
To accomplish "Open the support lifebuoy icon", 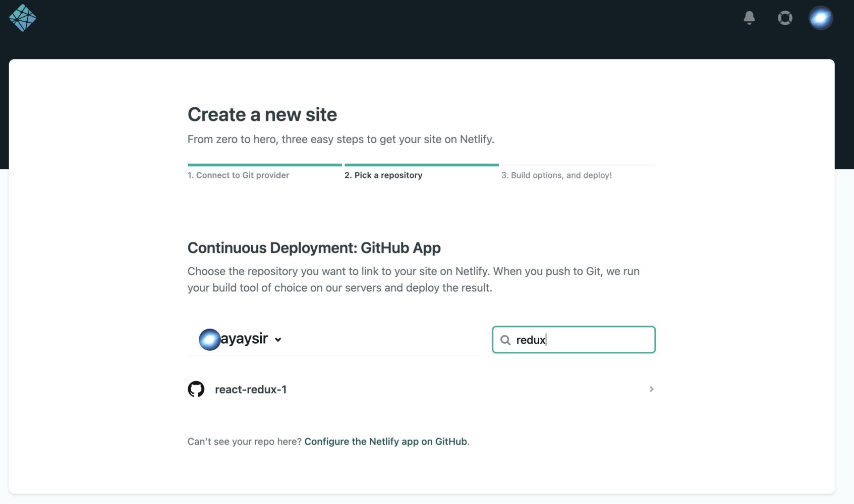I will (x=784, y=18).
